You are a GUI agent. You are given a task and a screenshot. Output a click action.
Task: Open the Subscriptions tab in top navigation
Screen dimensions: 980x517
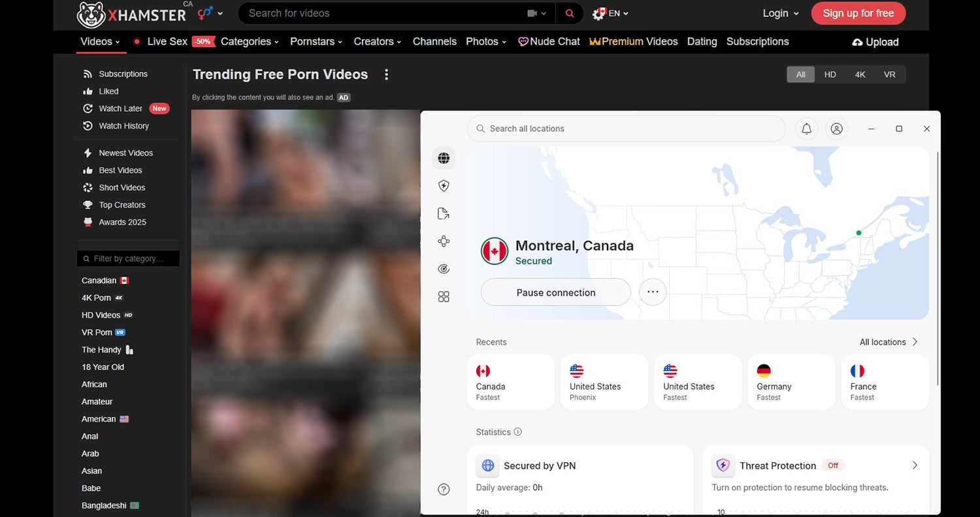(x=757, y=41)
